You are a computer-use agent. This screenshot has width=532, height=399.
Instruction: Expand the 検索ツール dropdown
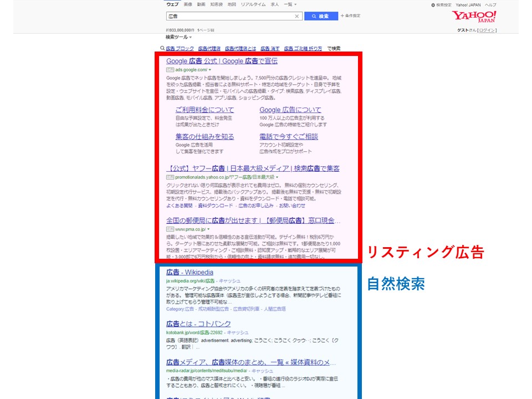pos(178,37)
